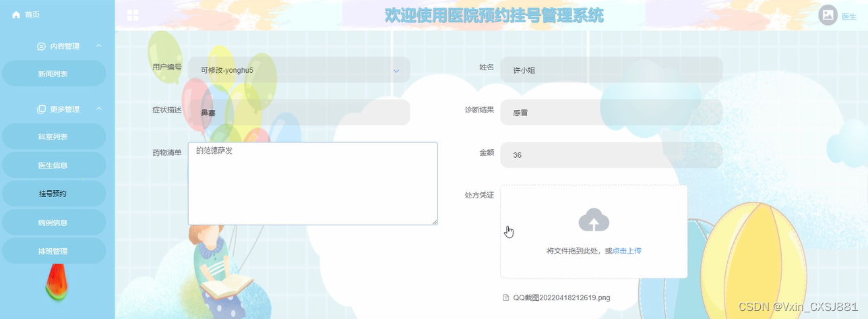Image resolution: width=868 pixels, height=319 pixels.
Task: Click the 药物清单 text area
Action: pyautogui.click(x=313, y=183)
